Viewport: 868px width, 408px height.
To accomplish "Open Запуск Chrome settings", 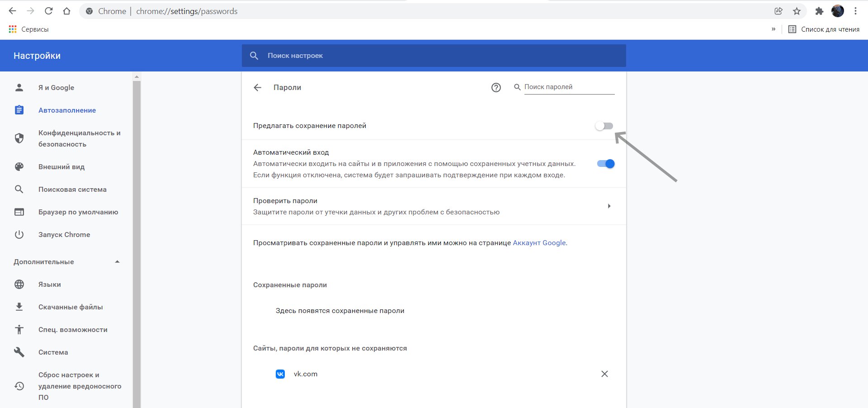I will 64,234.
